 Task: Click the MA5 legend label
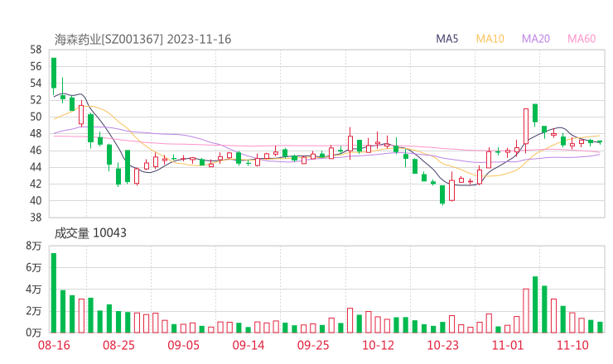pos(446,39)
